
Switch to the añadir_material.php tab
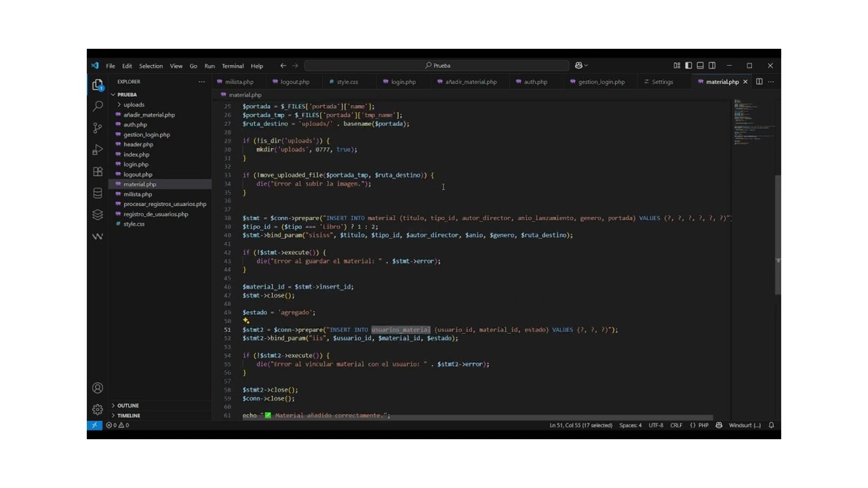pyautogui.click(x=471, y=82)
